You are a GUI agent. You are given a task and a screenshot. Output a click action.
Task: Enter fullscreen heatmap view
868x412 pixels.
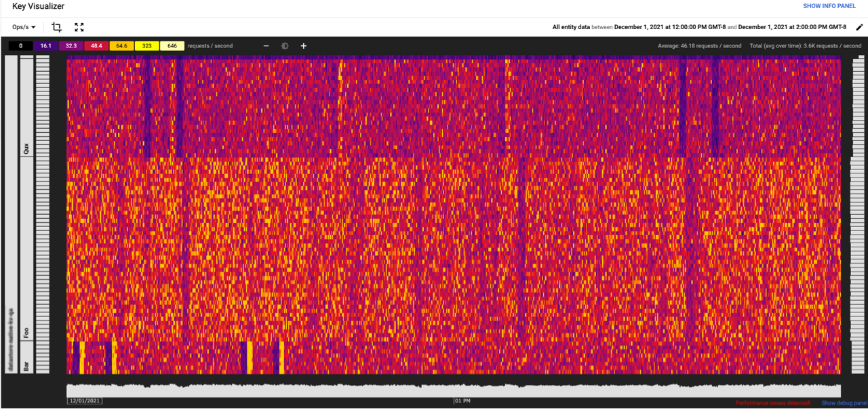(x=79, y=27)
